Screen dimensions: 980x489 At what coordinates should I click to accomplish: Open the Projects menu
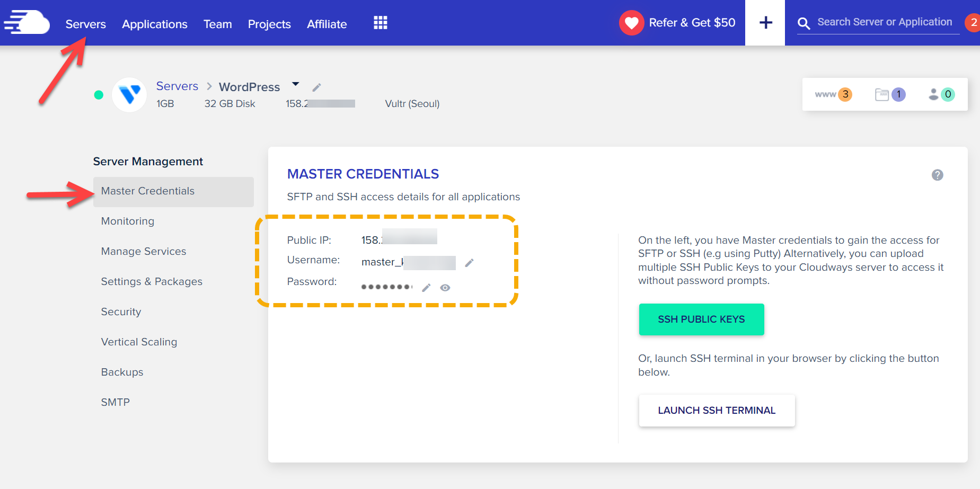269,24
